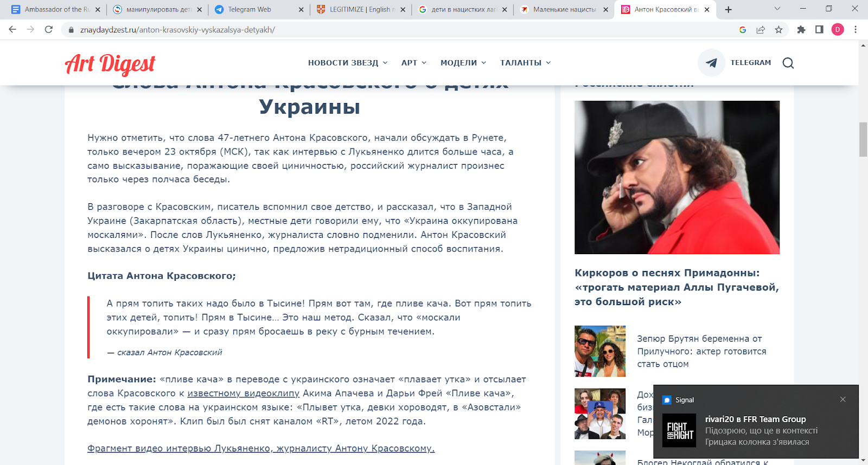Viewport: 868px width, 465px height.
Task: Reload the page
Action: tap(49, 29)
